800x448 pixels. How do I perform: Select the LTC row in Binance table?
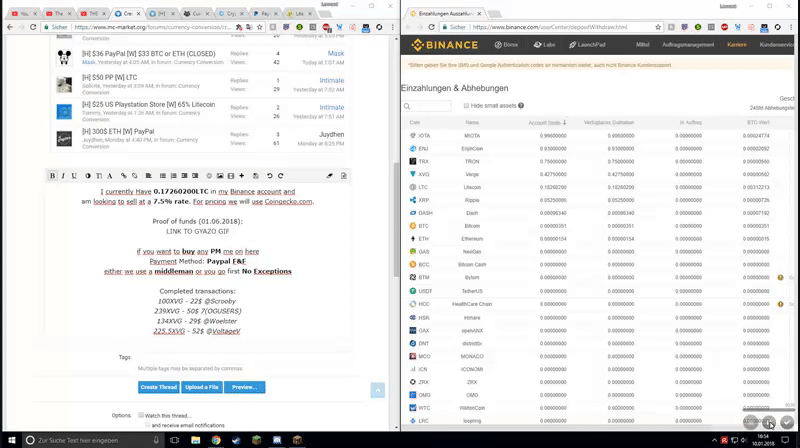[597, 187]
